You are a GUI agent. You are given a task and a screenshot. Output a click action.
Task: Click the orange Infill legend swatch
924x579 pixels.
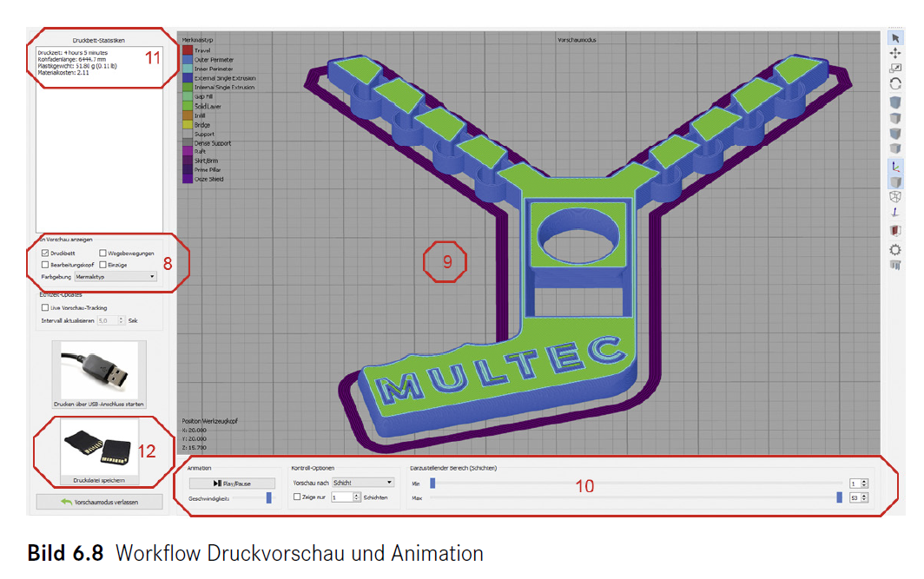point(188,115)
